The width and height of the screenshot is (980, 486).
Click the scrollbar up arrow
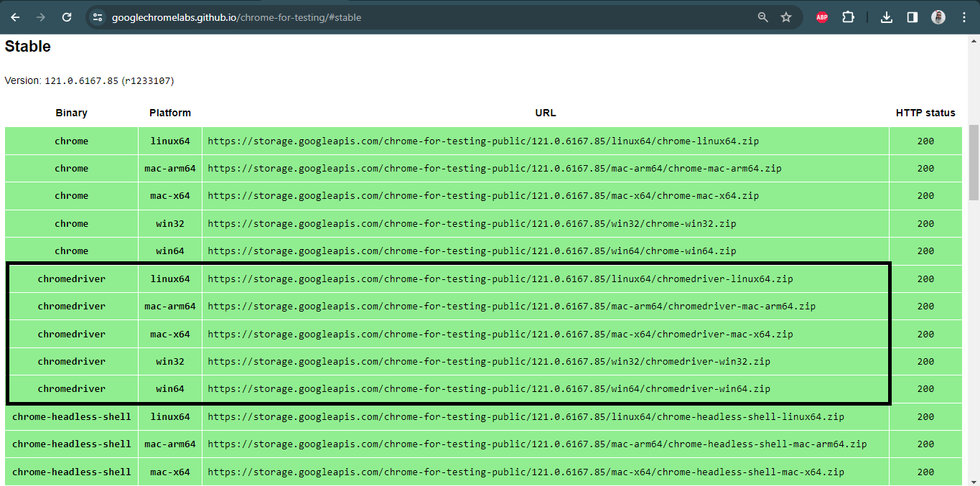click(974, 39)
